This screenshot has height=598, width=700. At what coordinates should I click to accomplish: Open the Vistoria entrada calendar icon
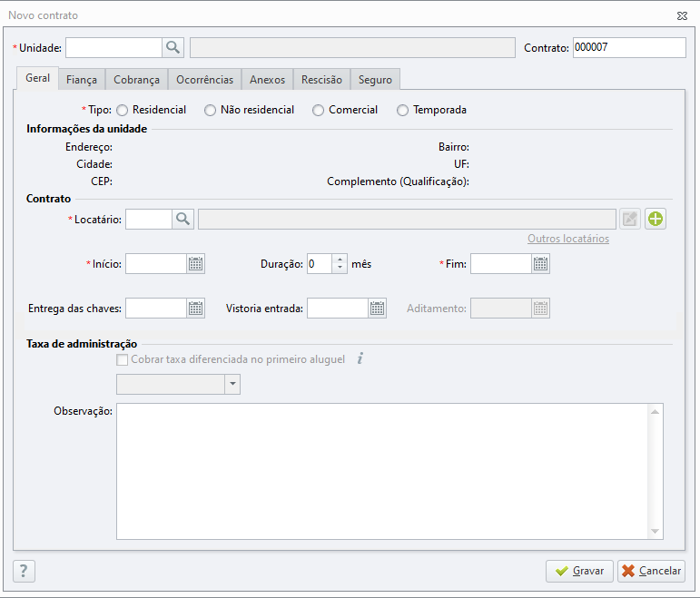click(x=377, y=309)
